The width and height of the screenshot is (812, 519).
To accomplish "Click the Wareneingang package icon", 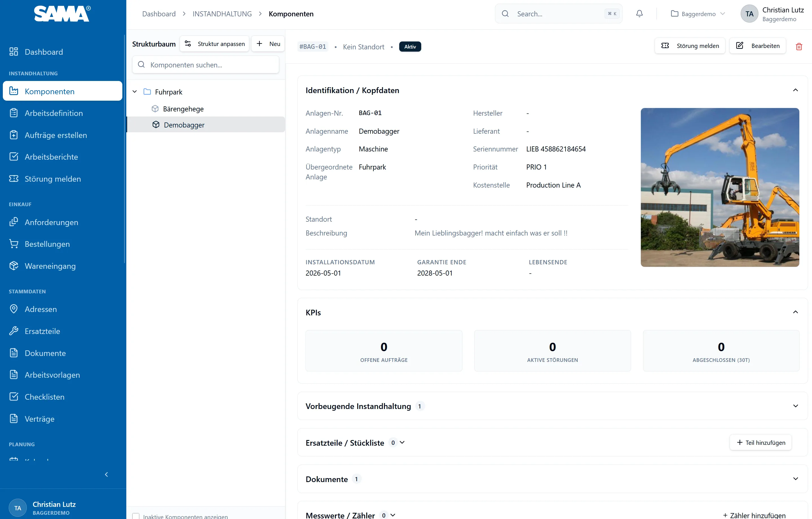I will 14,266.
